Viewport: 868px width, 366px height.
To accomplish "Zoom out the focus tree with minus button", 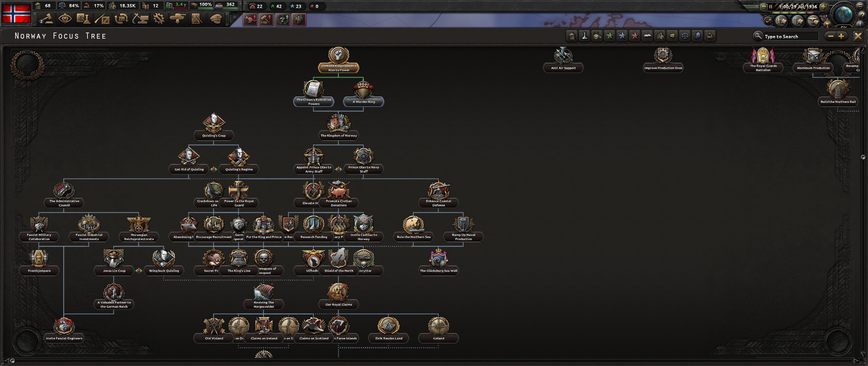I will 830,36.
